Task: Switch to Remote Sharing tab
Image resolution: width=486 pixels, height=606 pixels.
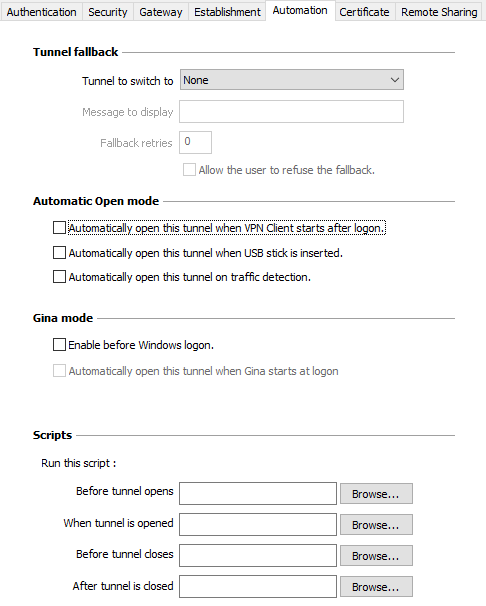Action: pyautogui.click(x=439, y=12)
